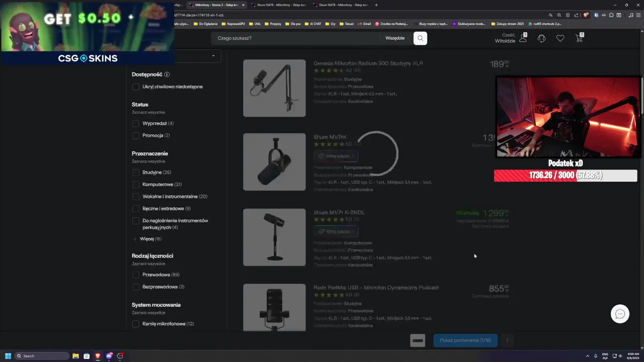Open File Explorer from taskbar
644x362 pixels.
pos(75,356)
